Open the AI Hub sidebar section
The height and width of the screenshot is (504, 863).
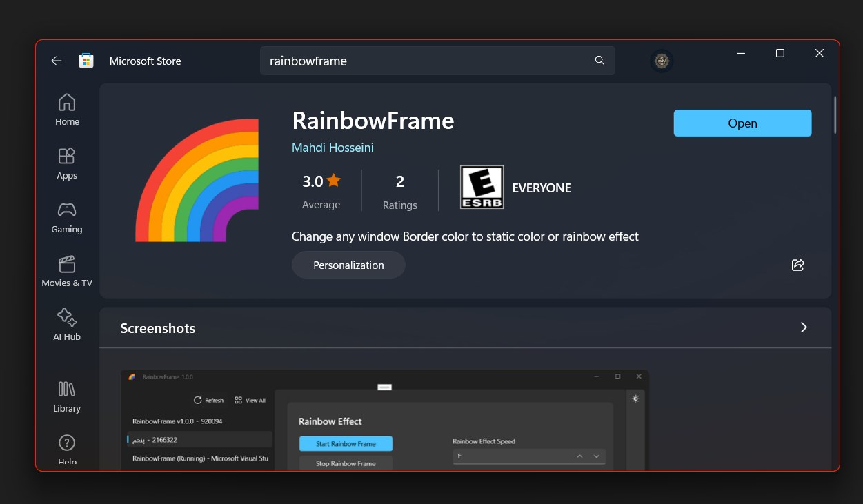[67, 325]
